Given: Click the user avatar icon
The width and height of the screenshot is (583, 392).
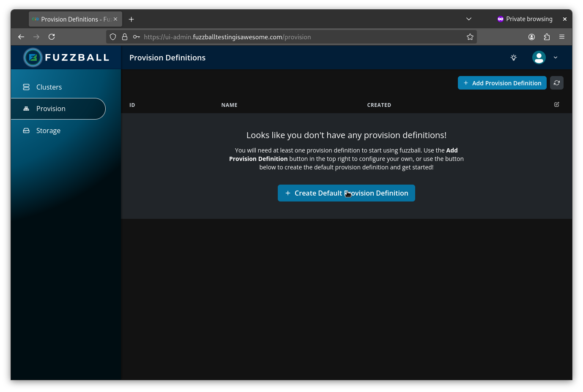Looking at the screenshot, I should coord(539,57).
